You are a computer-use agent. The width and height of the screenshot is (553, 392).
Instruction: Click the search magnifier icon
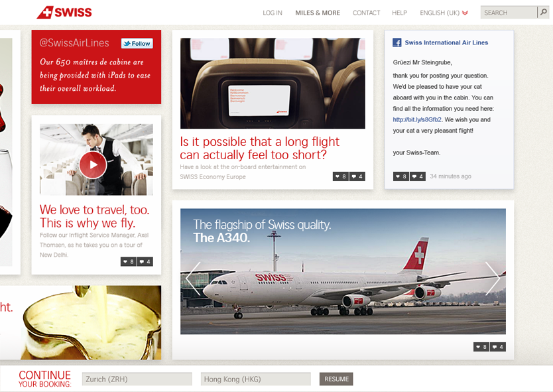(544, 13)
